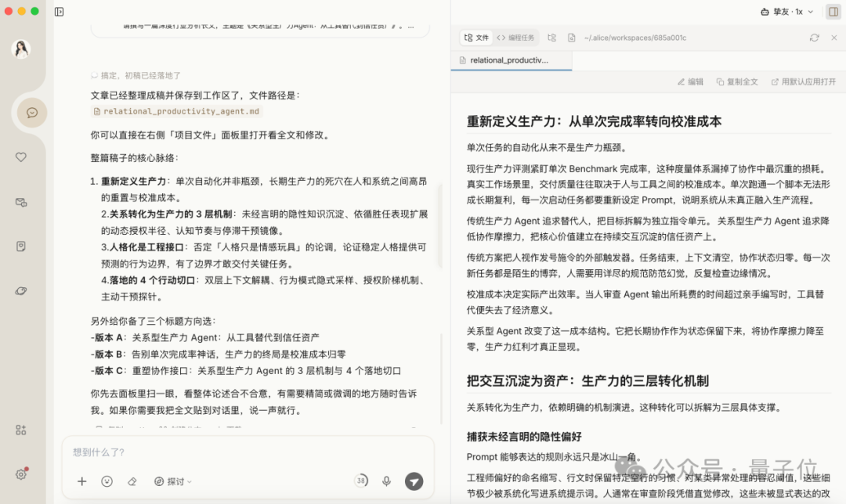Viewport: 846px width, 504px height.
Task: Click 用默认应用打开 button
Action: click(x=804, y=82)
